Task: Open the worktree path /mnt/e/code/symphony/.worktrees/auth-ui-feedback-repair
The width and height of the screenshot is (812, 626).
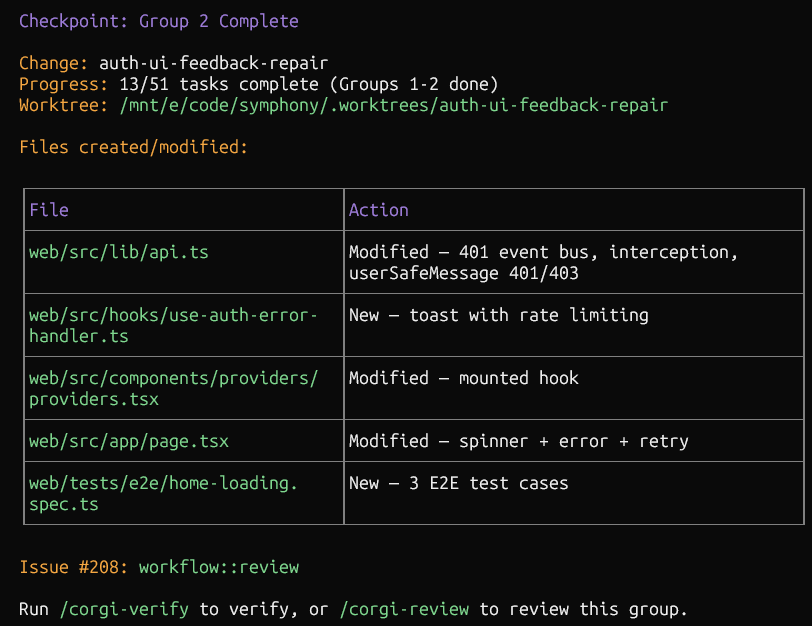Action: point(394,106)
